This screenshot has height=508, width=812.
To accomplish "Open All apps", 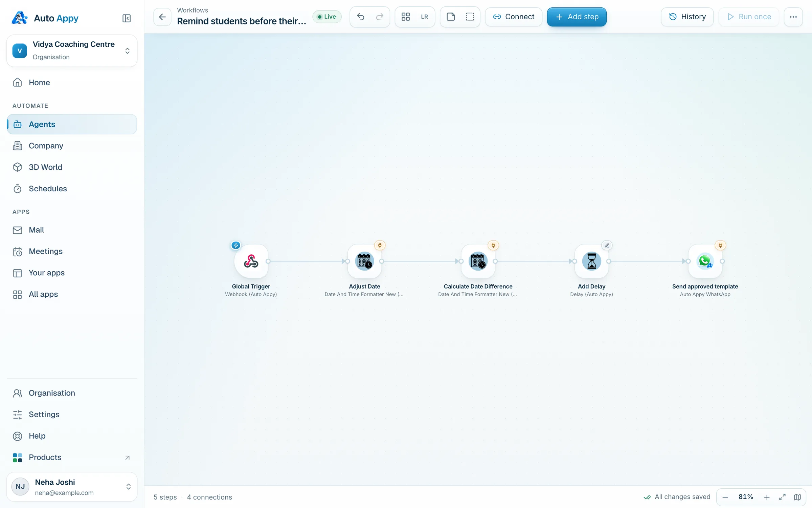I will click(x=72, y=294).
